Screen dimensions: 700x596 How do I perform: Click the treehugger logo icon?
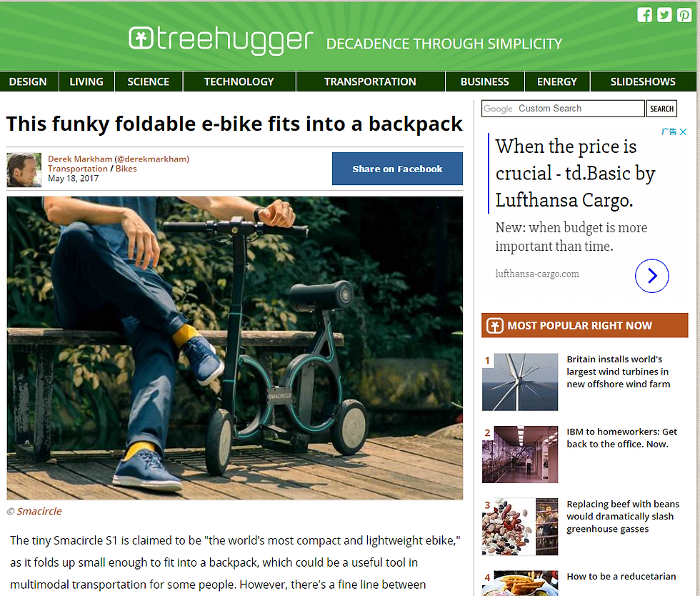(141, 38)
